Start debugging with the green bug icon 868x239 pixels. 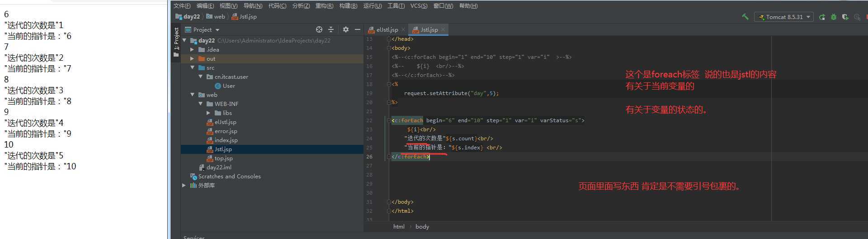click(x=834, y=17)
